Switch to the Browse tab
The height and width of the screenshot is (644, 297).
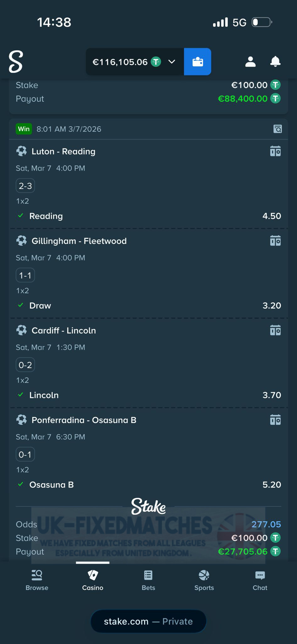point(37,580)
